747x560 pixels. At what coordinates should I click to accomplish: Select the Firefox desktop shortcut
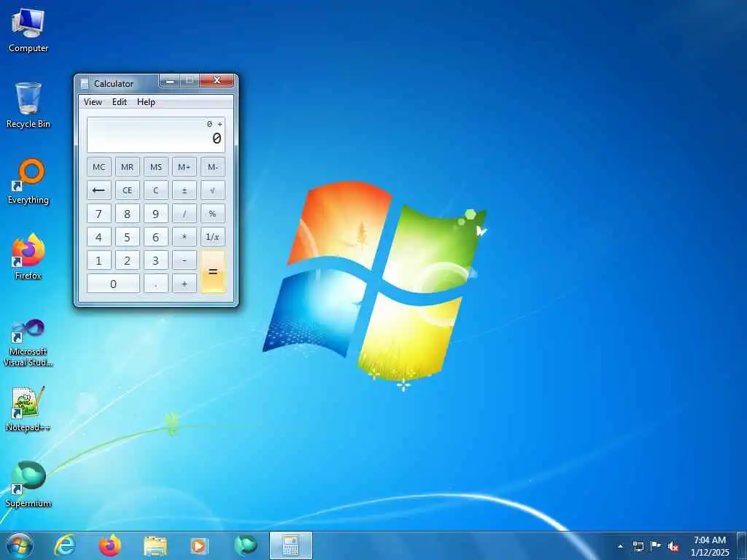tap(28, 257)
